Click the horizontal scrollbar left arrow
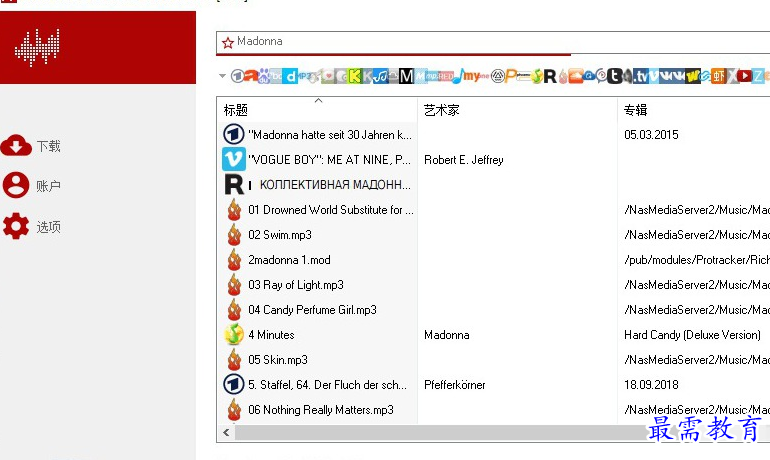The image size is (770, 460). coord(226,433)
